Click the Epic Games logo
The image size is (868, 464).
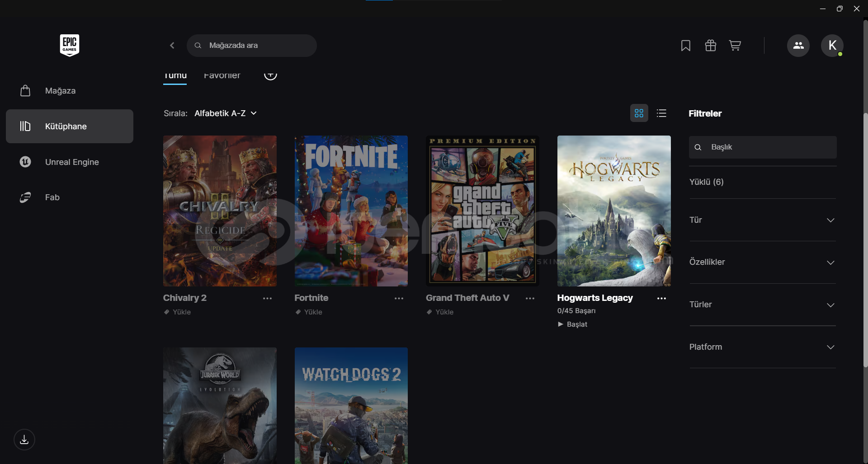click(x=70, y=45)
